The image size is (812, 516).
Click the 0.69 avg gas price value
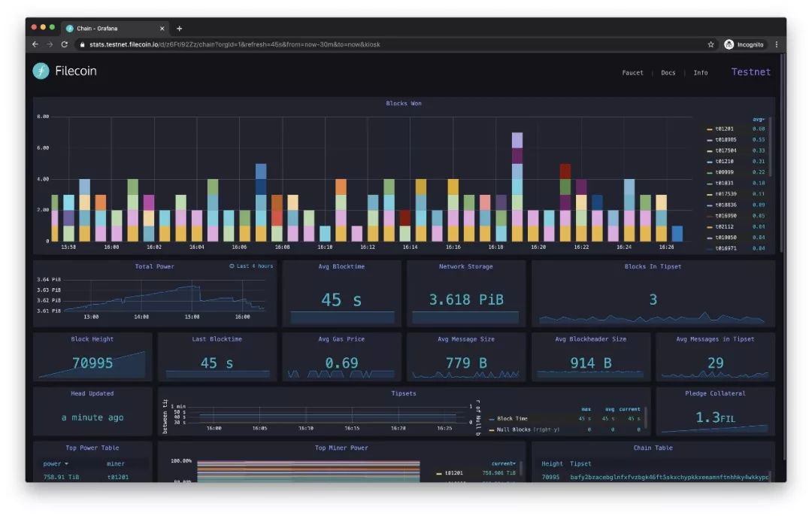tap(341, 363)
